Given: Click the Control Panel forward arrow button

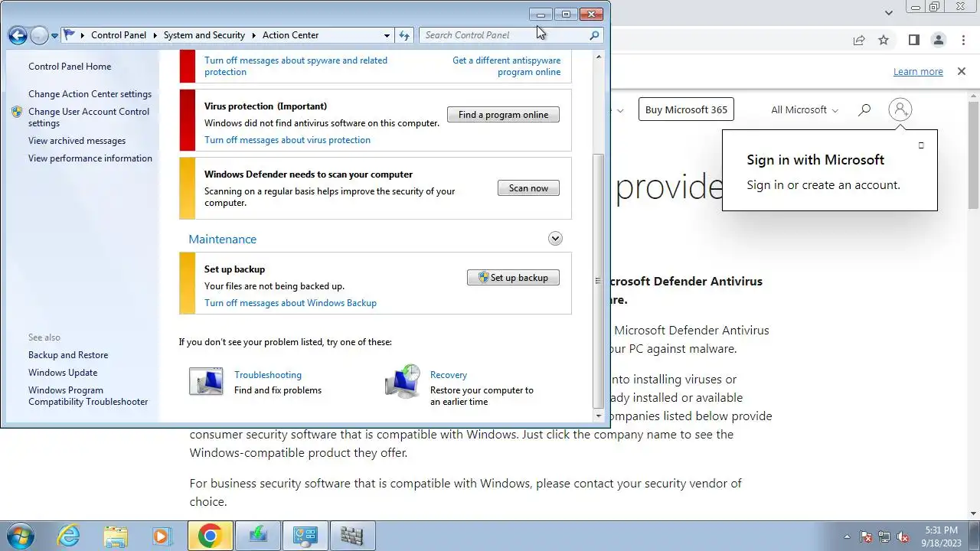Looking at the screenshot, I should (38, 35).
